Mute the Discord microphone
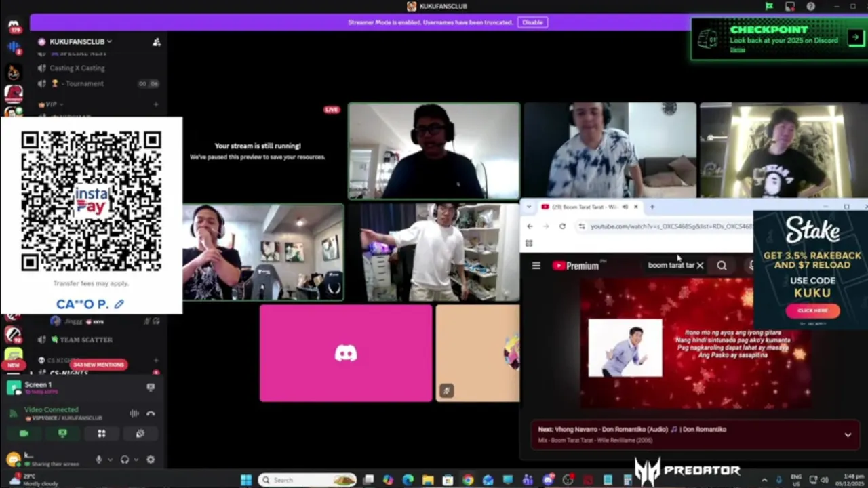The image size is (868, 488). pyautogui.click(x=99, y=460)
